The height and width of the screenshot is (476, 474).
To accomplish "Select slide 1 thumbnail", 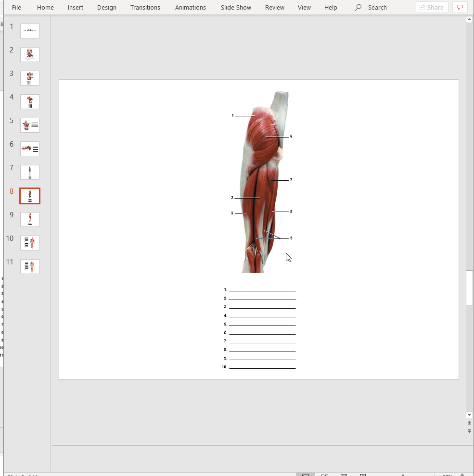I will 30,31.
